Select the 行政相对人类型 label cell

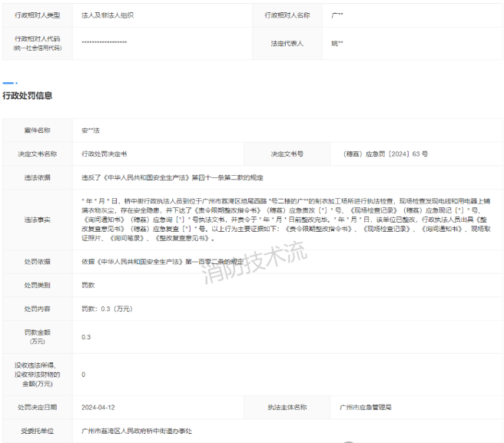pyautogui.click(x=37, y=15)
